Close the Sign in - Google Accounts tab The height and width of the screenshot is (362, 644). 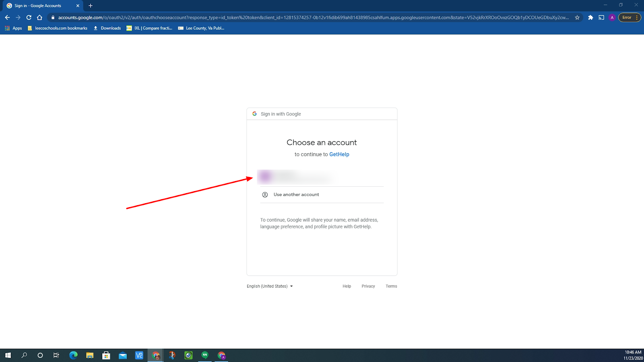tap(78, 6)
